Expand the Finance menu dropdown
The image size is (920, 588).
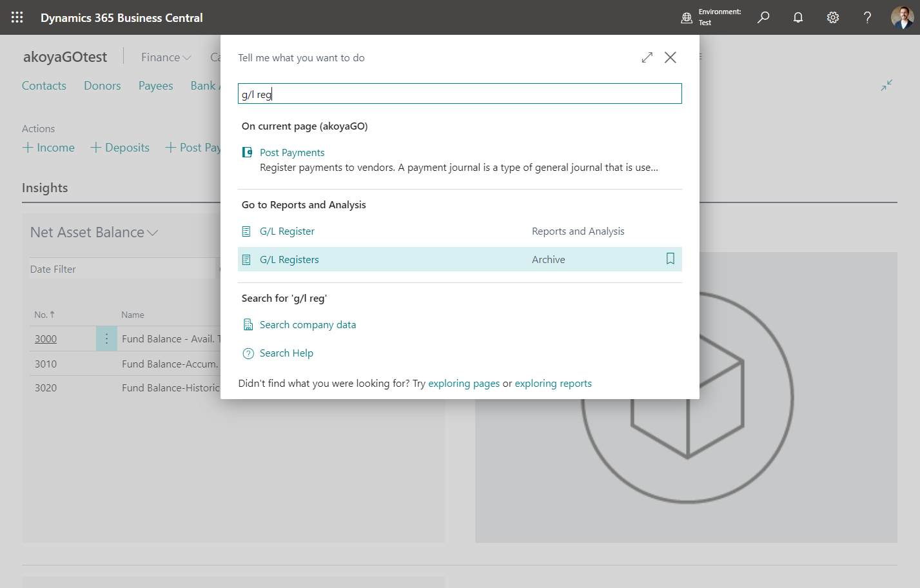[x=166, y=57]
